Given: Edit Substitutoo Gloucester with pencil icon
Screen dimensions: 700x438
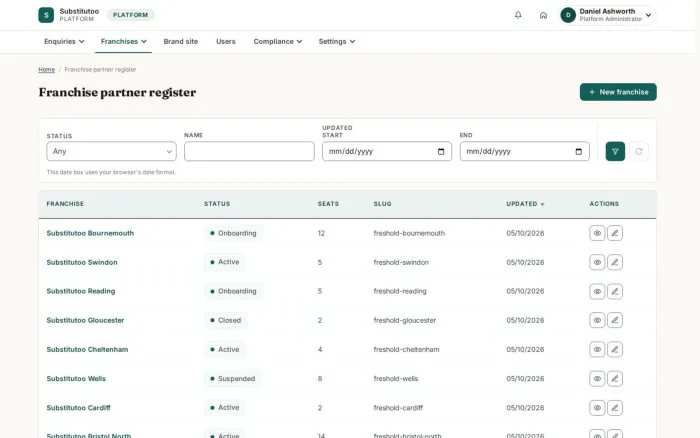Looking at the screenshot, I should point(615,320).
